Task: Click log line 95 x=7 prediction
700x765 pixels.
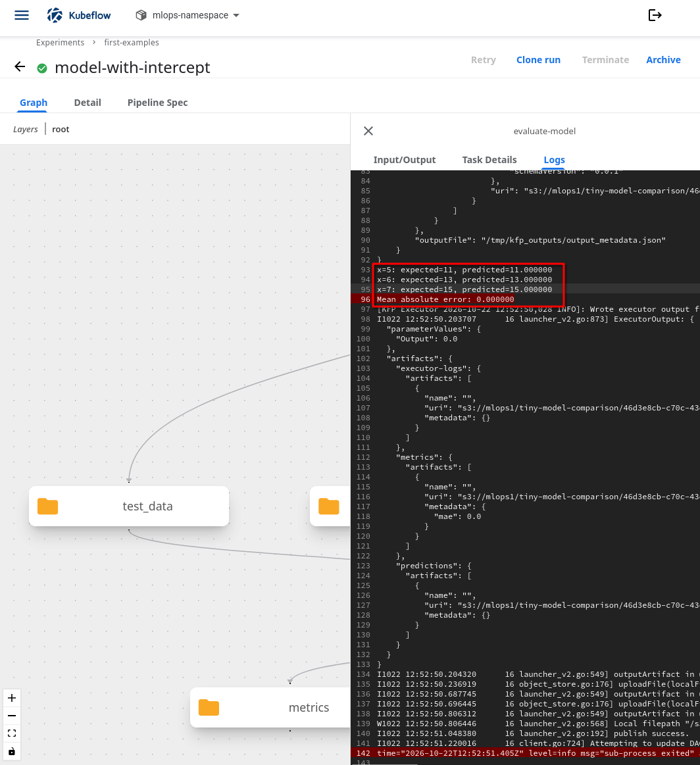Action: pos(464,289)
